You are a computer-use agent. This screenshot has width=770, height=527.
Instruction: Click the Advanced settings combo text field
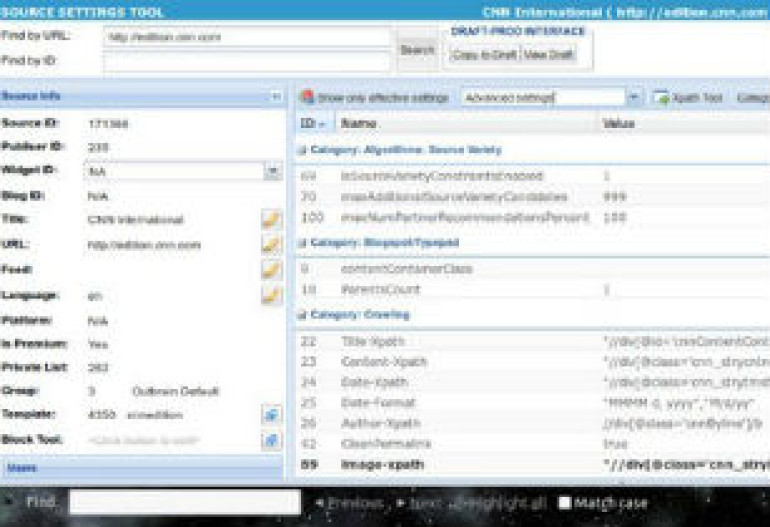(543, 98)
